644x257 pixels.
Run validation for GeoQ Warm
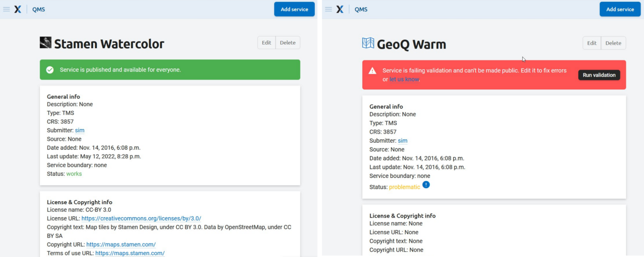599,75
